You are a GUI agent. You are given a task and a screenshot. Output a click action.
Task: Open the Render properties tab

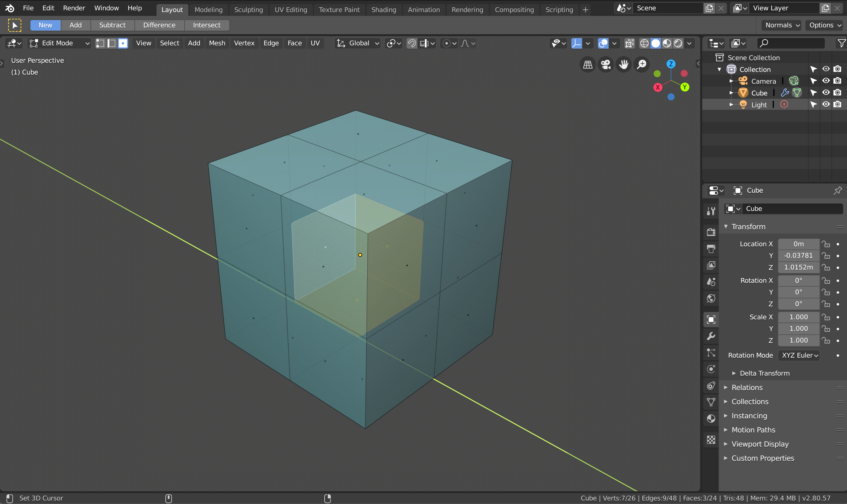pos(711,232)
